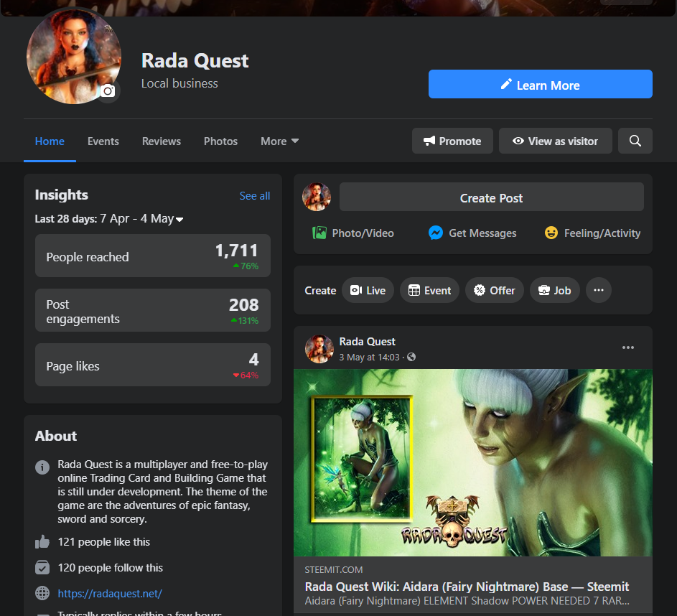Viewport: 677px width, 616px height.
Task: Click the thumbs-up likes icon
Action: coord(42,542)
